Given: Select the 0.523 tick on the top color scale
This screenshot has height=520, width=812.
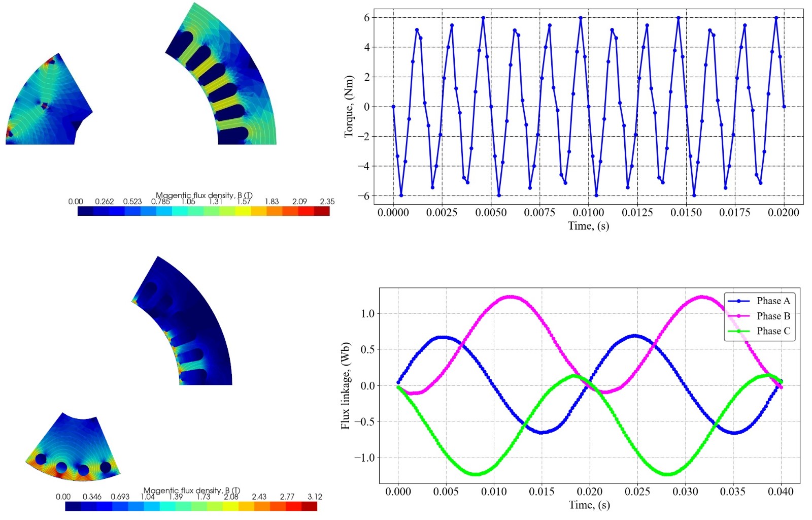Looking at the screenshot, I should click(x=132, y=202).
